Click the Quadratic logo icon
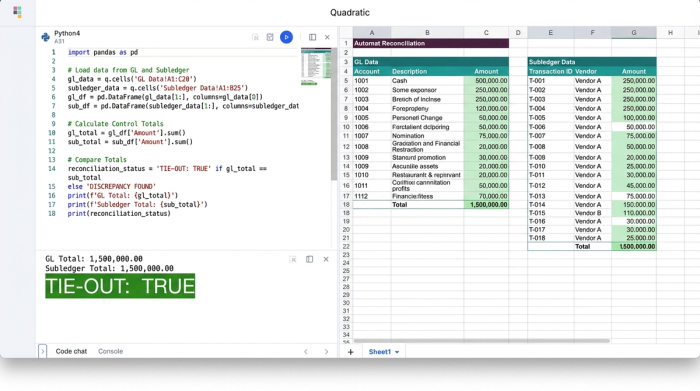The height and width of the screenshot is (391, 700). pos(17,12)
